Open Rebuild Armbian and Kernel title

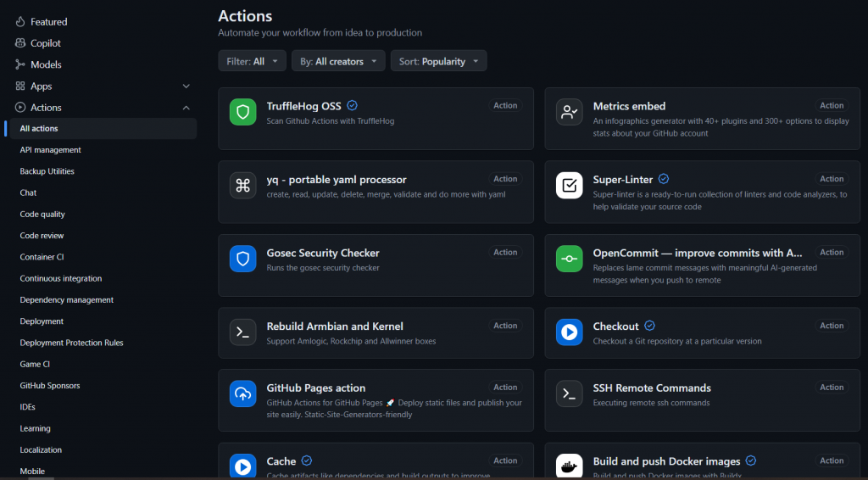tap(335, 327)
